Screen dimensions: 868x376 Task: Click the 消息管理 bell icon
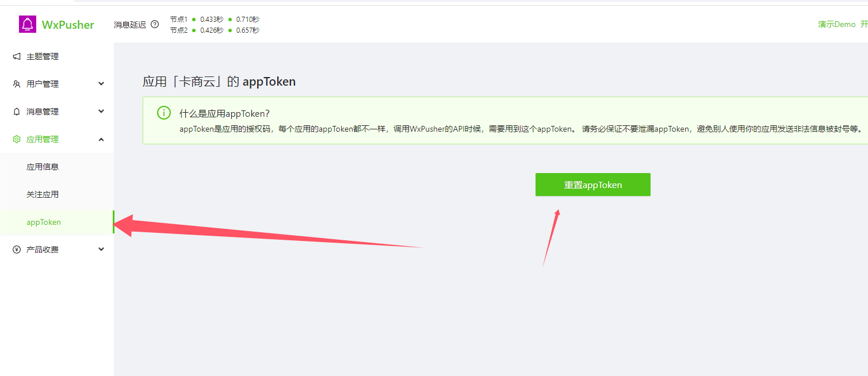click(x=17, y=112)
